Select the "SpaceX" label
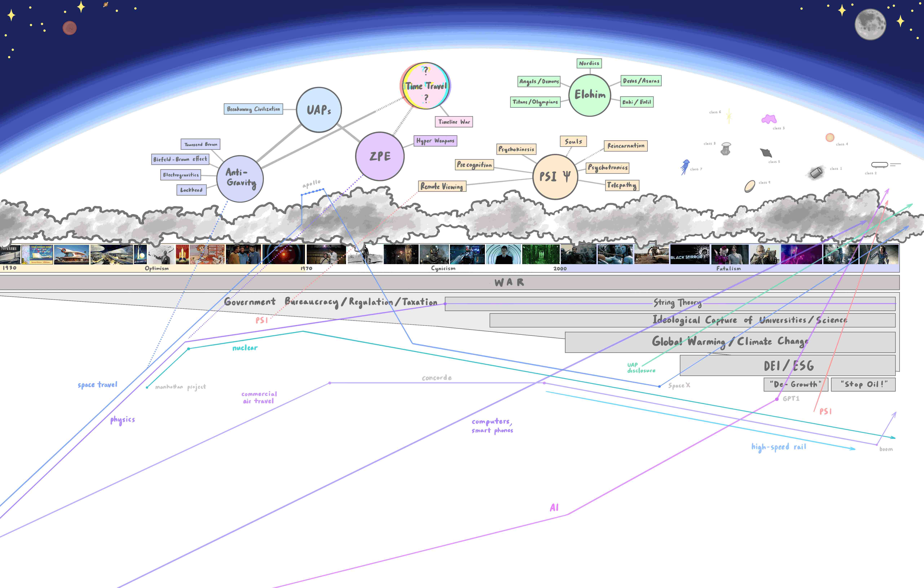Image resolution: width=924 pixels, height=588 pixels. coord(679,385)
